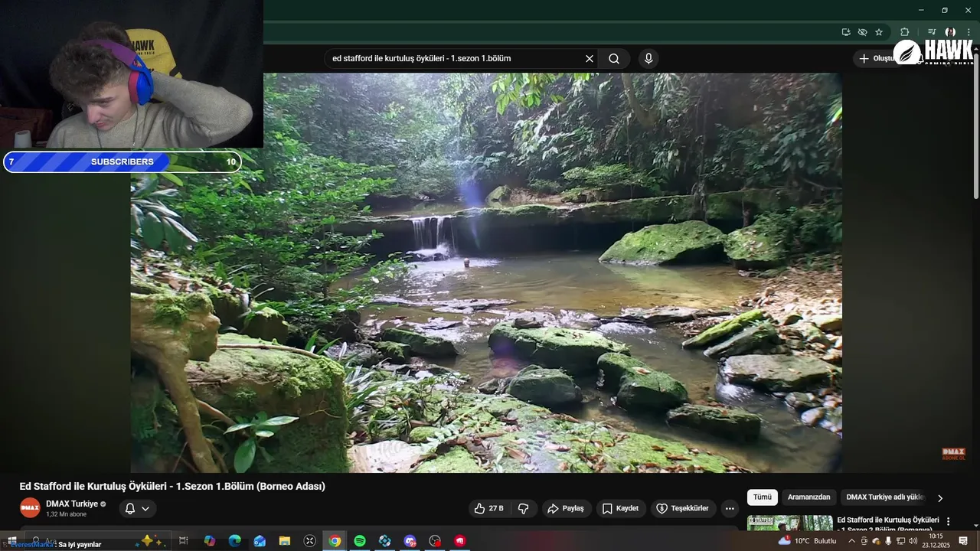Screen dimensions: 980x551
Task: Send thanks with Teşekkürler button
Action: coord(684,508)
